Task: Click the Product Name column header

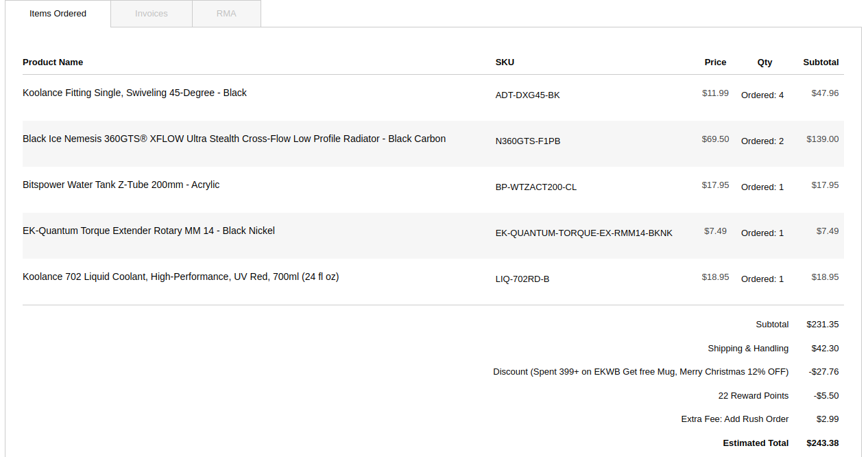Action: pos(53,62)
